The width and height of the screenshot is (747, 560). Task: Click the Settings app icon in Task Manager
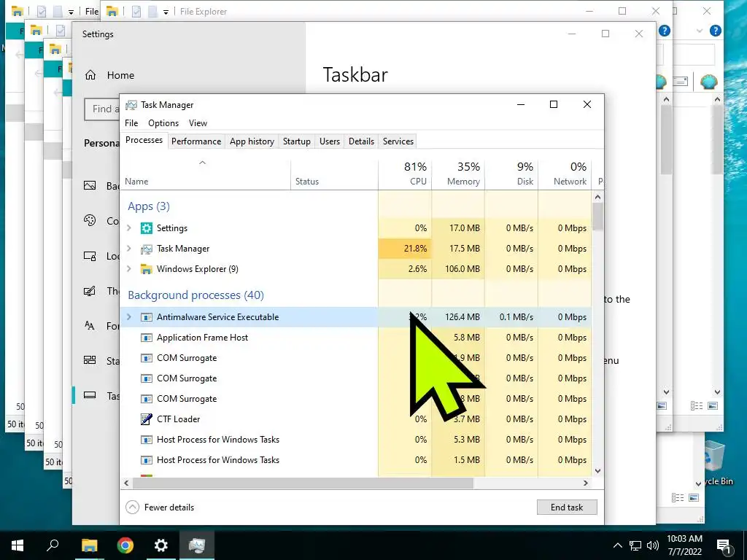tap(146, 228)
